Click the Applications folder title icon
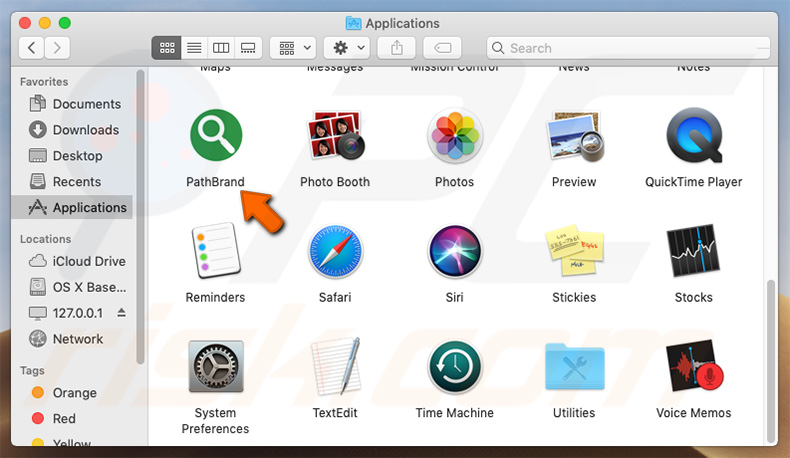This screenshot has width=790, height=458. click(x=354, y=23)
